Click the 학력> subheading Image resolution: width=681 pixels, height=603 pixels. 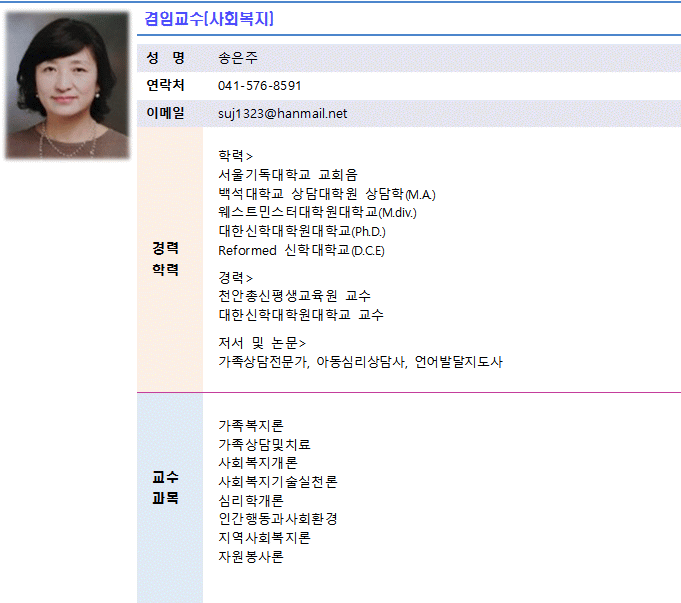(x=235, y=156)
